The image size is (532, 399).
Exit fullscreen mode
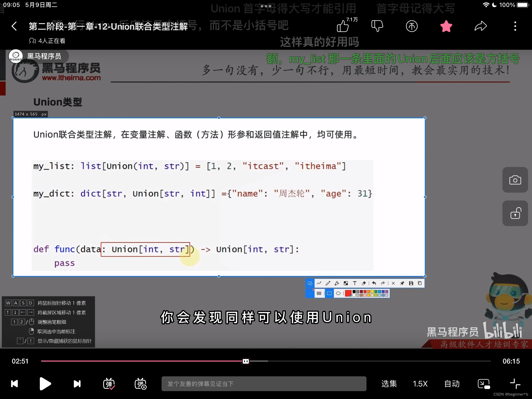pos(515,384)
